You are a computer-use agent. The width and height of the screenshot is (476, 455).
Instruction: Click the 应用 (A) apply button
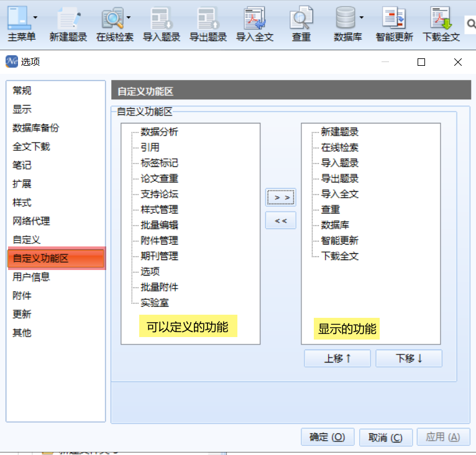point(443,437)
